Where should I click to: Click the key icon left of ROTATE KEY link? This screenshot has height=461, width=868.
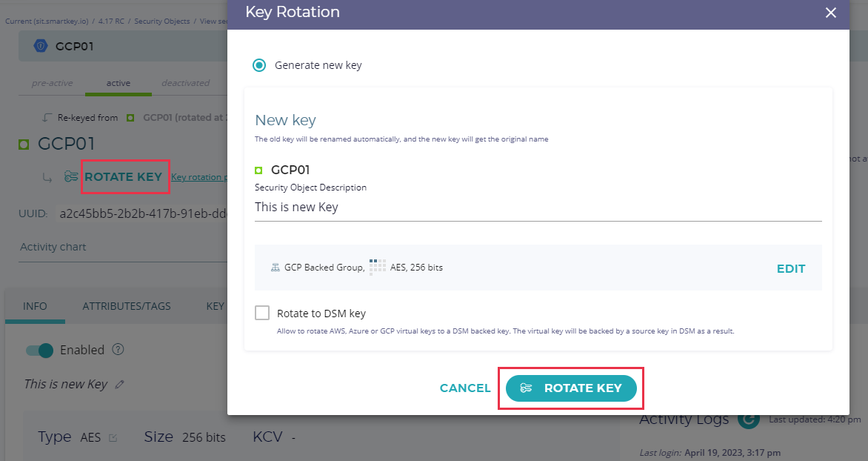[71, 177]
